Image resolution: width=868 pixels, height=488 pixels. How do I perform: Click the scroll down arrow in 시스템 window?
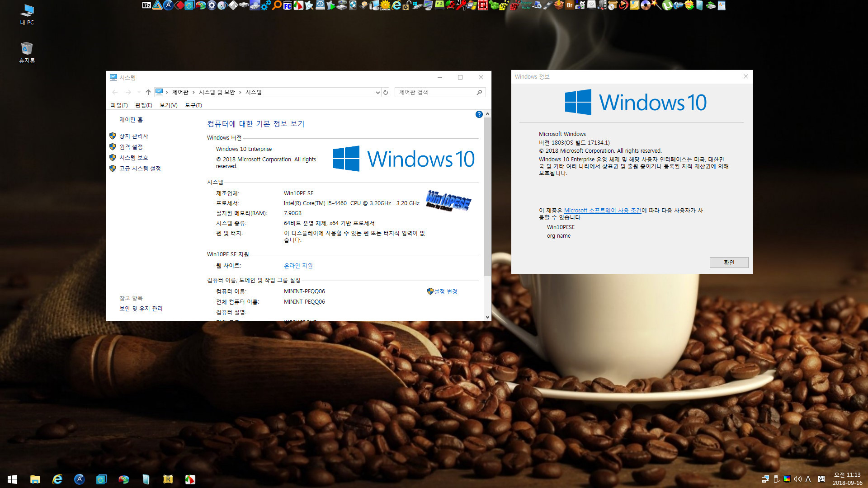487,317
